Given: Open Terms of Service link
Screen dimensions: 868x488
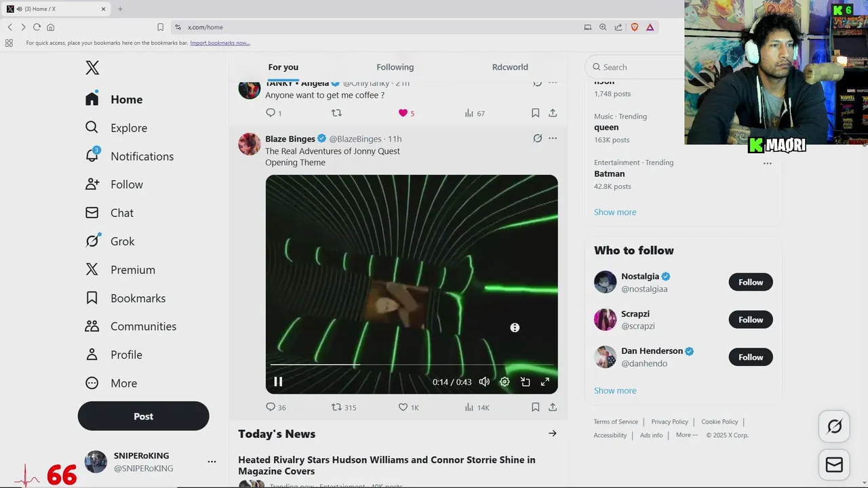Looking at the screenshot, I should pos(616,422).
